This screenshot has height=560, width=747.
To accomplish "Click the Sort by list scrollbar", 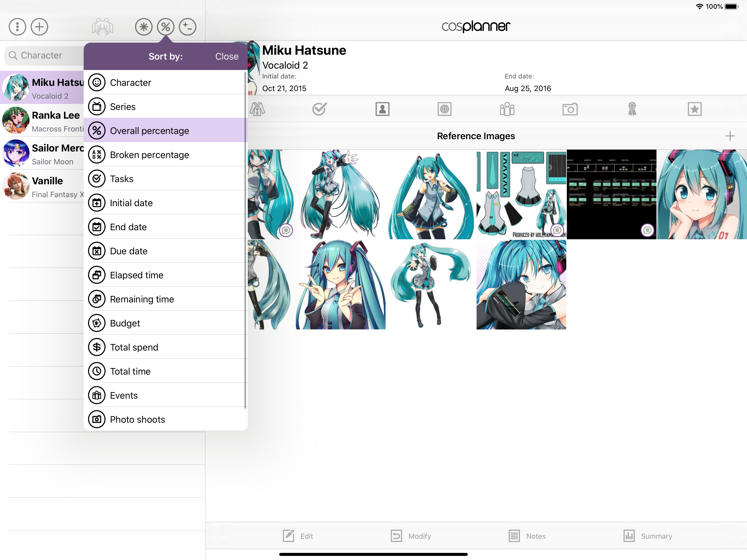I will tap(245, 240).
